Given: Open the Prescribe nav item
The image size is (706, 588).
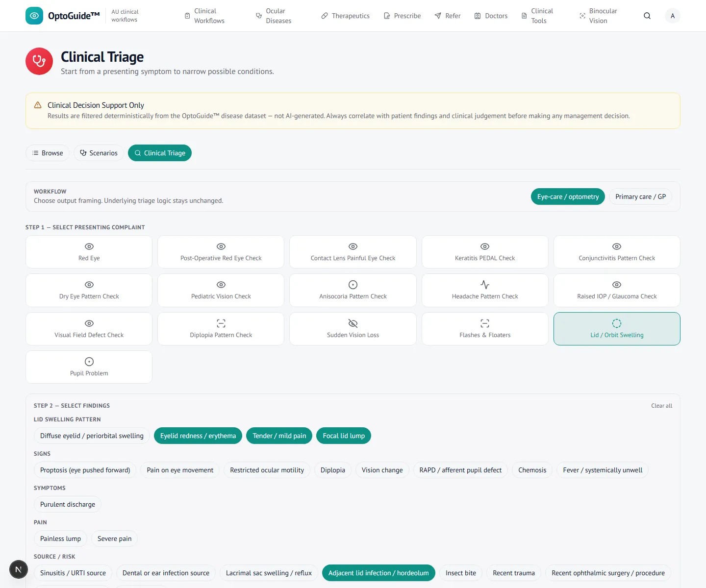Looking at the screenshot, I should point(403,16).
